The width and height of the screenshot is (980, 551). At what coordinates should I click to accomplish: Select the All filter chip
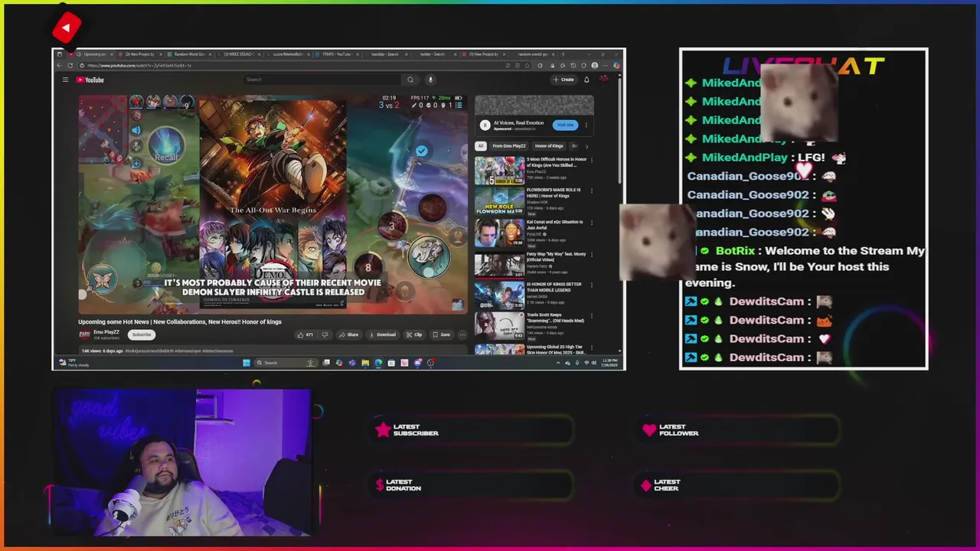[x=481, y=146]
